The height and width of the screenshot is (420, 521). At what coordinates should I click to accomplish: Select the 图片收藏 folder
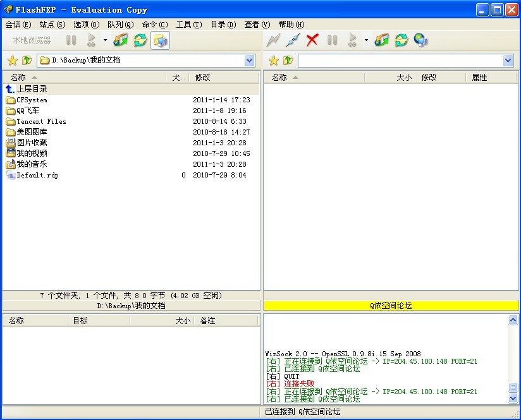[132, 143]
